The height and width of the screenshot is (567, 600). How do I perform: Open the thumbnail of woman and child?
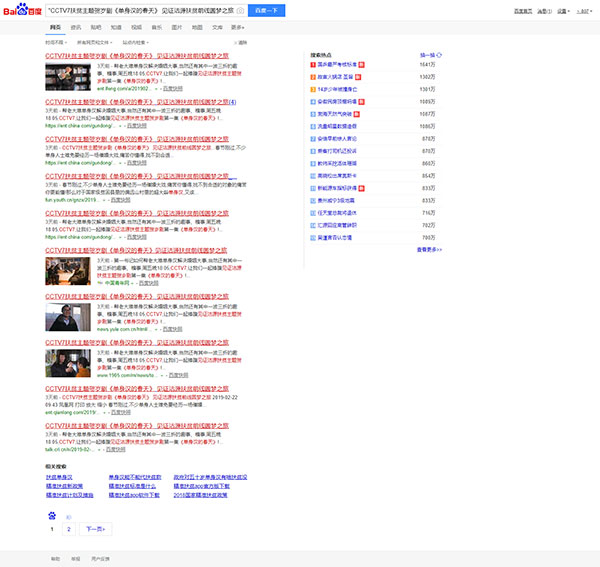coord(68,363)
